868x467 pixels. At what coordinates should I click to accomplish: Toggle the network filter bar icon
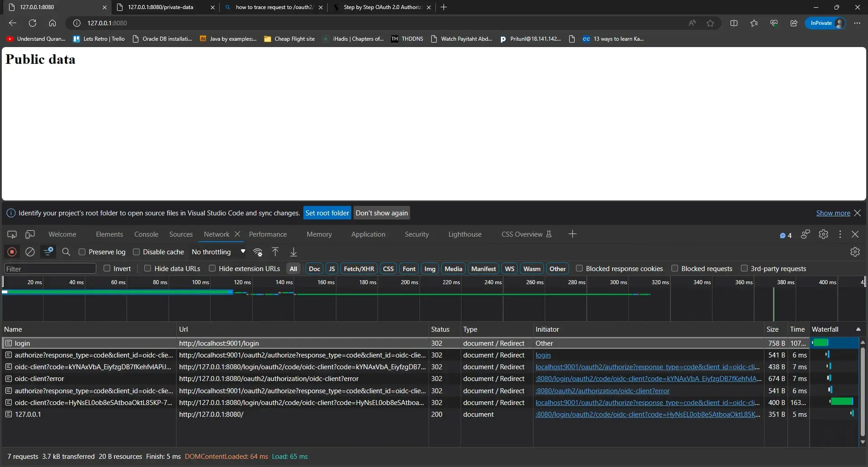tap(48, 252)
